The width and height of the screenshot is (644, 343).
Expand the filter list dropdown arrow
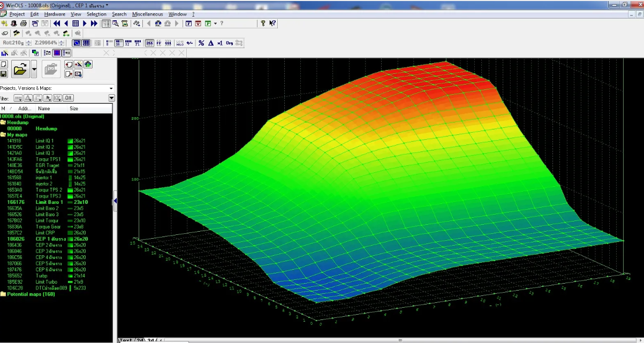pos(111,98)
